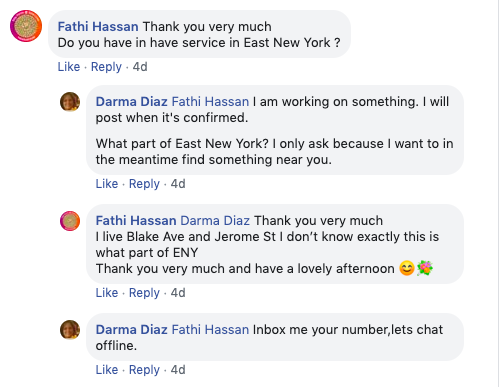Like Darma's 'working on something' reply
This screenshot has height=387, width=499.
pos(107,184)
